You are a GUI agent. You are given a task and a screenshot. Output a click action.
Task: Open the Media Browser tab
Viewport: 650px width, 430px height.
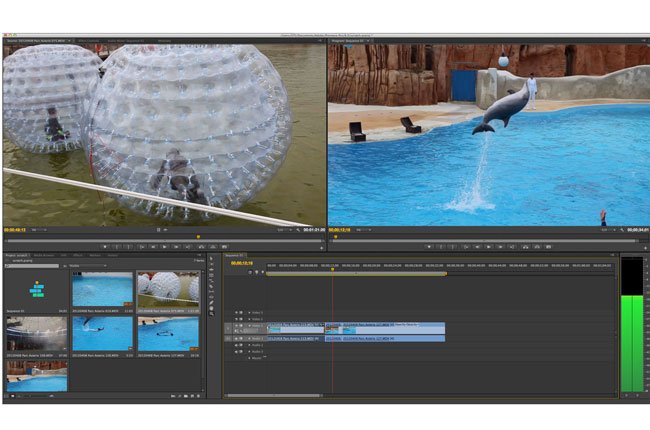[x=45, y=256]
